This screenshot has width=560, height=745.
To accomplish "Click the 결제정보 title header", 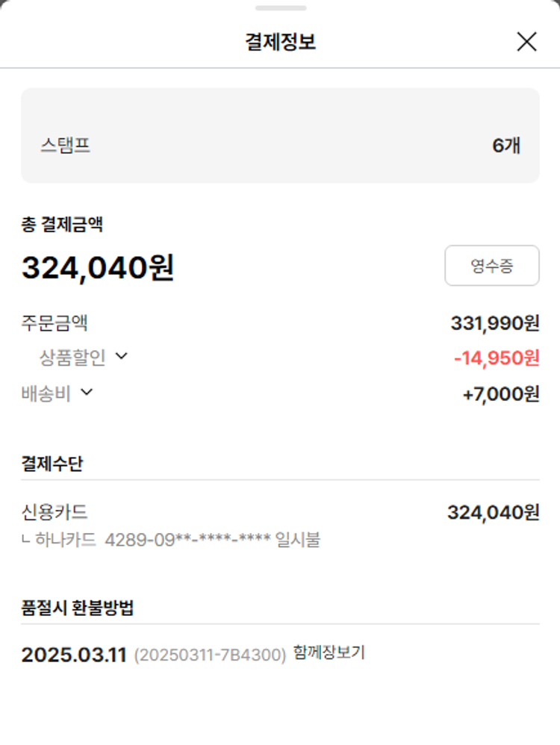I will (x=280, y=42).
